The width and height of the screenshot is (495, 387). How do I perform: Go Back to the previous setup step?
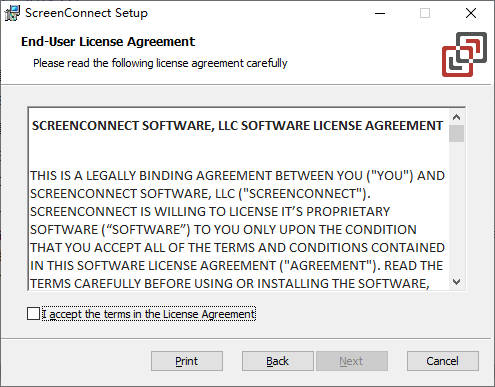tap(277, 361)
